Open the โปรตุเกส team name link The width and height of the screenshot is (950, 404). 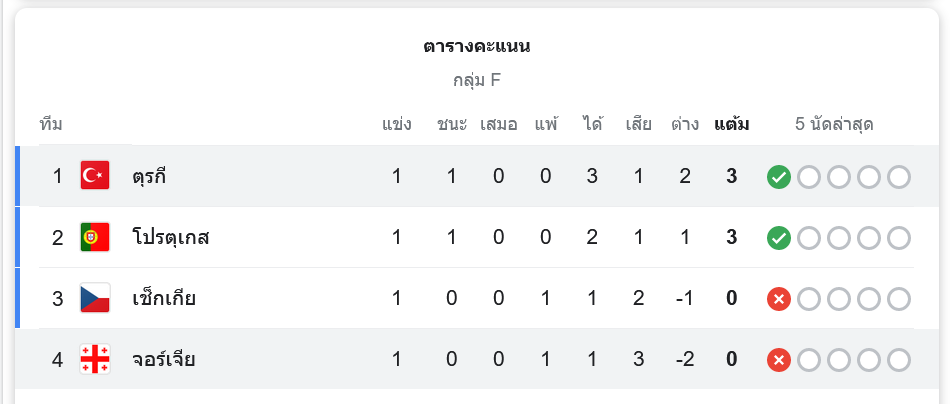pyautogui.click(x=170, y=238)
